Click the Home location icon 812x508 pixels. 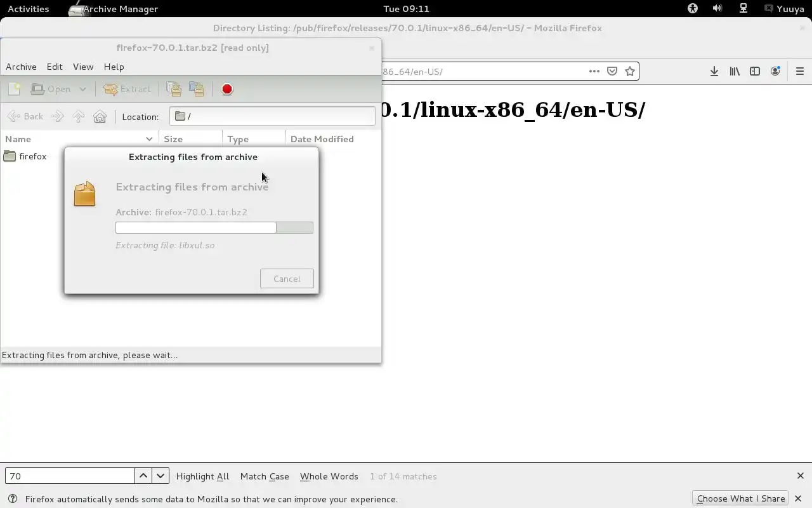100,116
